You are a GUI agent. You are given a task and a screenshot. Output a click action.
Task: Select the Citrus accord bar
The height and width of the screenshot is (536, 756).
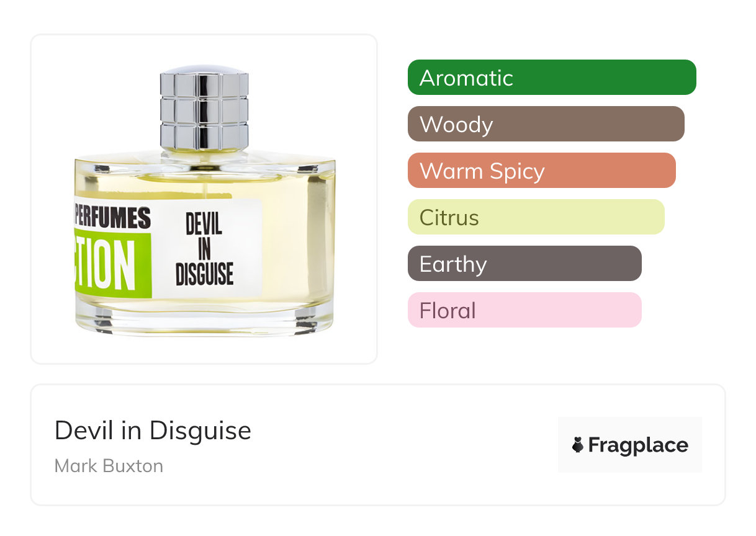(536, 217)
